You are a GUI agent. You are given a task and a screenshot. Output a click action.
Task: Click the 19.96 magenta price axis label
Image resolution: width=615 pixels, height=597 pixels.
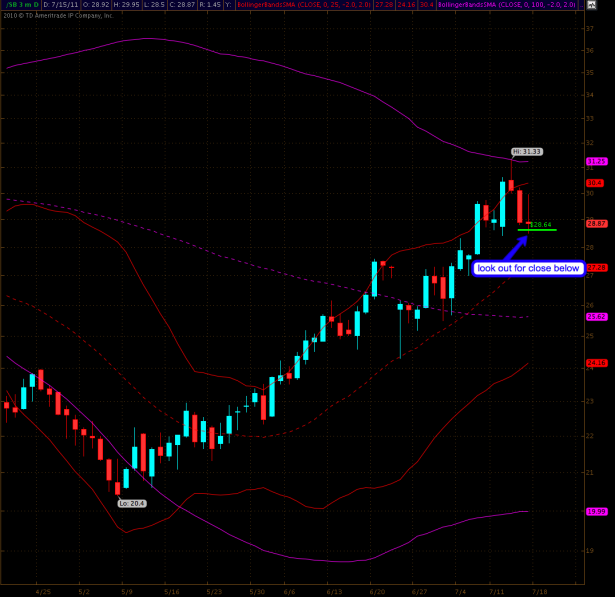click(x=596, y=511)
